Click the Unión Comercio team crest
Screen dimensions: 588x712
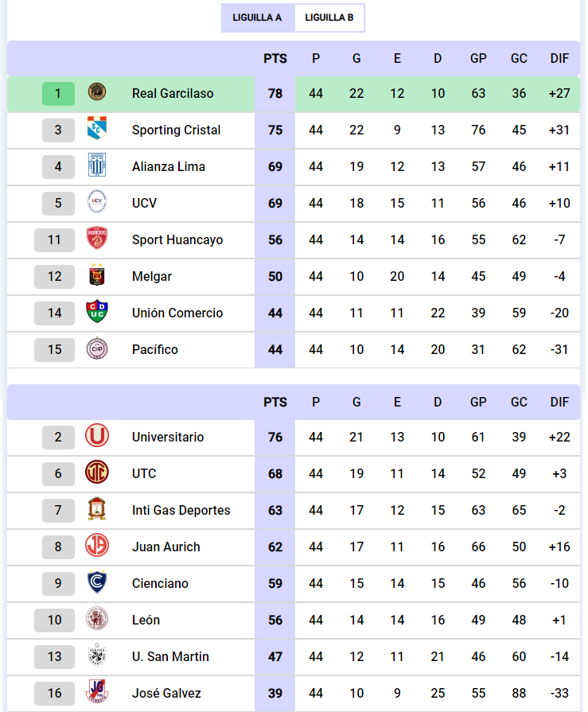point(97,313)
